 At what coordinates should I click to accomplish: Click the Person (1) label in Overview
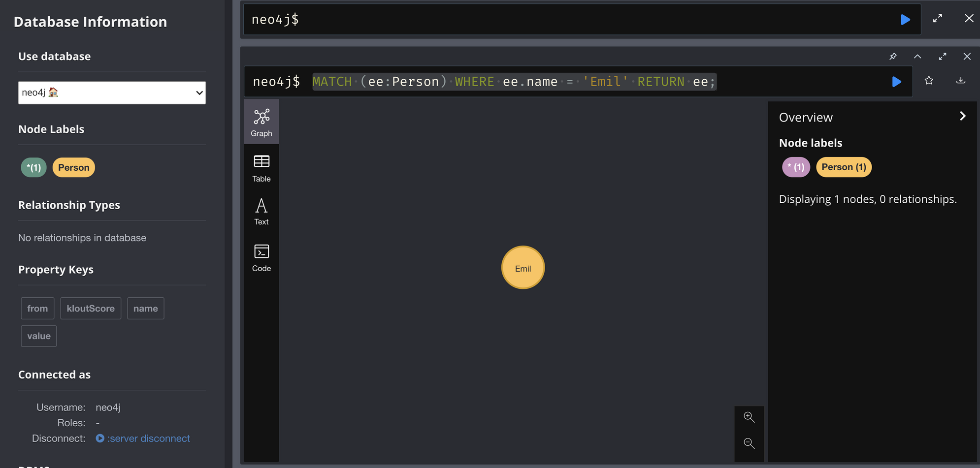pyautogui.click(x=844, y=167)
